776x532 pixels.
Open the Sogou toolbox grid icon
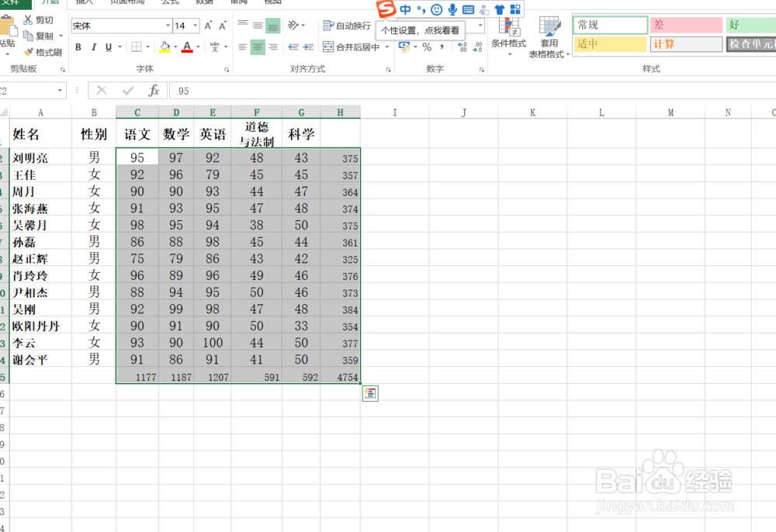(515, 9)
